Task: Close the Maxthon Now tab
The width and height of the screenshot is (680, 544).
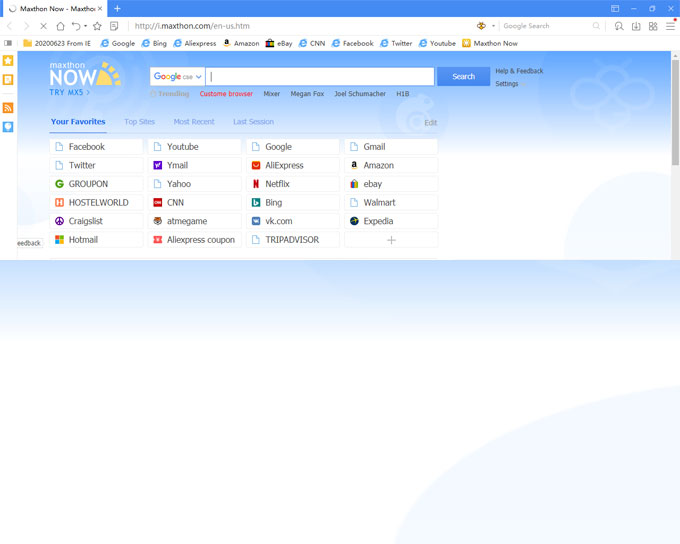Action: (x=100, y=8)
